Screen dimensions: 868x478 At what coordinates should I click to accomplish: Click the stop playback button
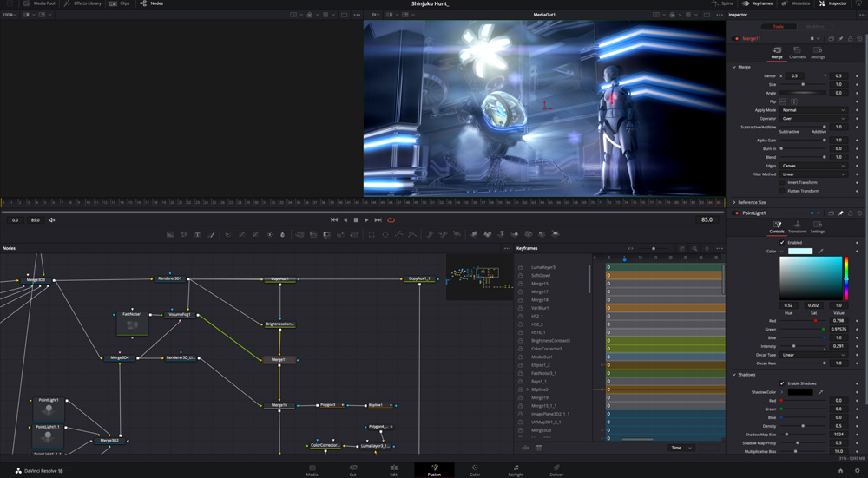[356, 220]
